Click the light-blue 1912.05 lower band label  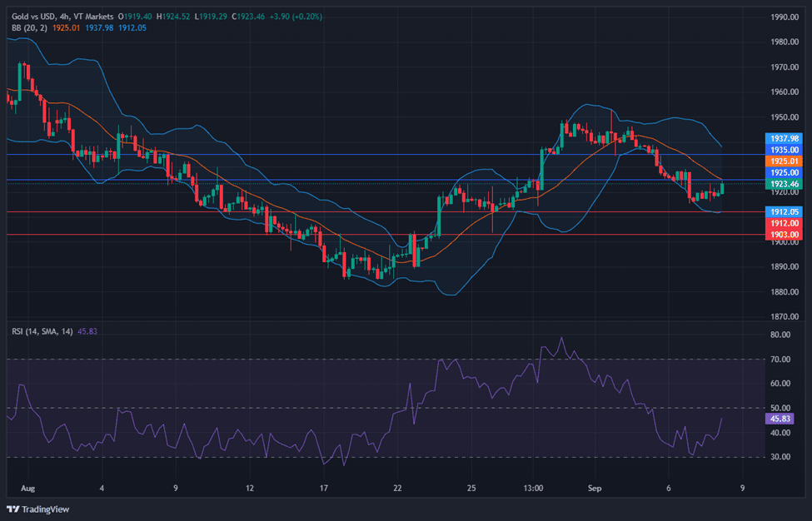tap(783, 212)
